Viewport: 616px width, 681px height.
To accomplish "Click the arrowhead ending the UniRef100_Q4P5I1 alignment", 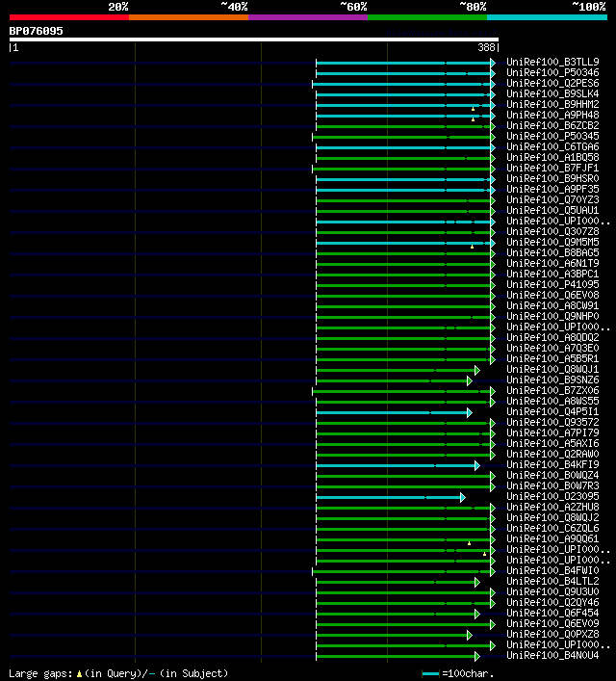I will (x=470, y=412).
